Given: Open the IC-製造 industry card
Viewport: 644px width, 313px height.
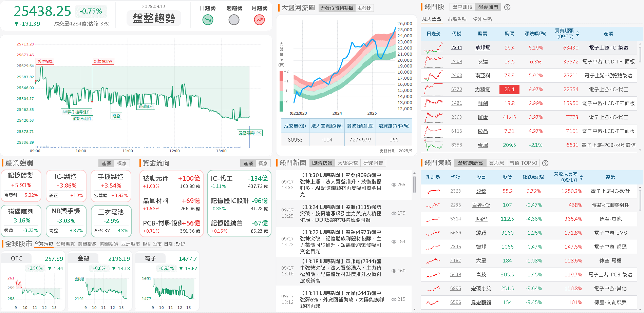Looking at the screenshot, I should coord(66,185).
